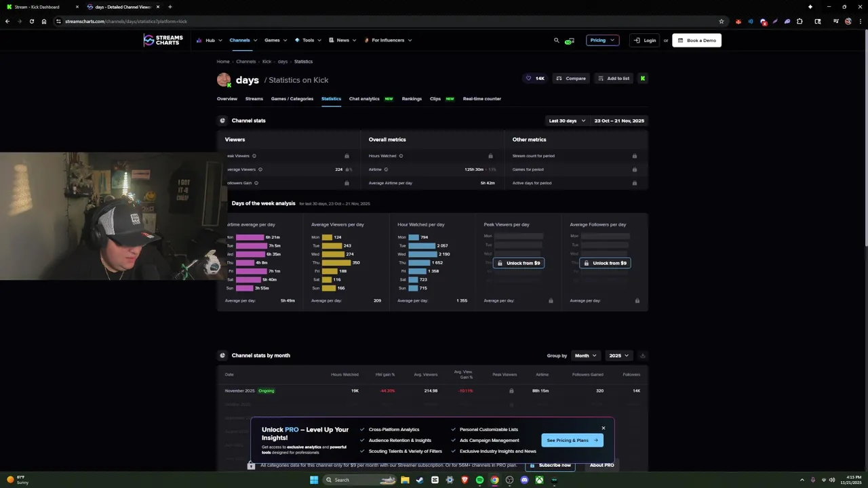Click the Kick platform icon beside Add to list

(x=642, y=79)
